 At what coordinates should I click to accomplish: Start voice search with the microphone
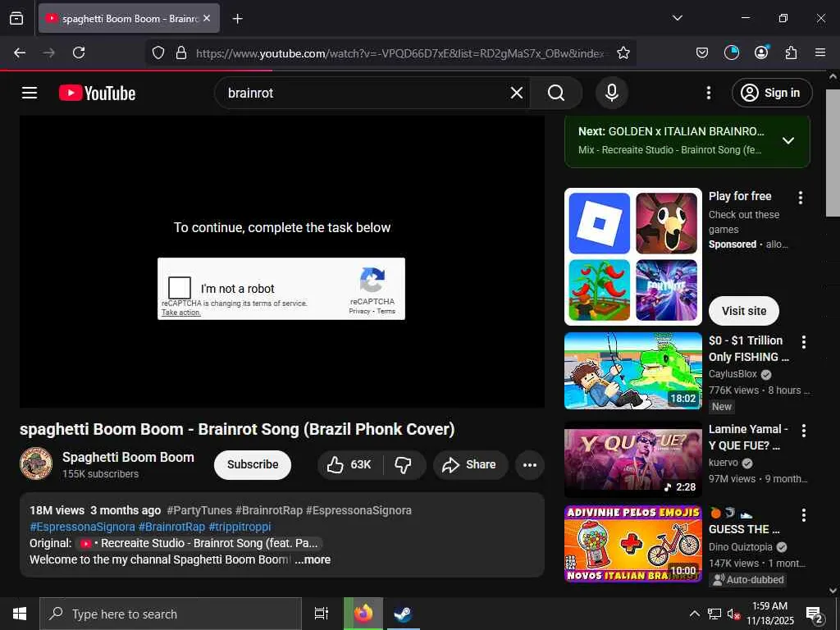click(x=612, y=93)
